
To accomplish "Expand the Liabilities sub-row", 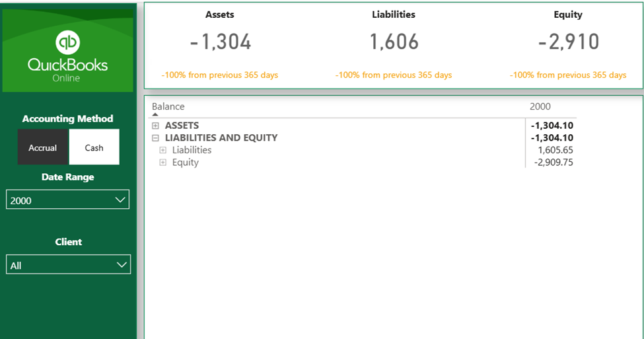I will [163, 151].
